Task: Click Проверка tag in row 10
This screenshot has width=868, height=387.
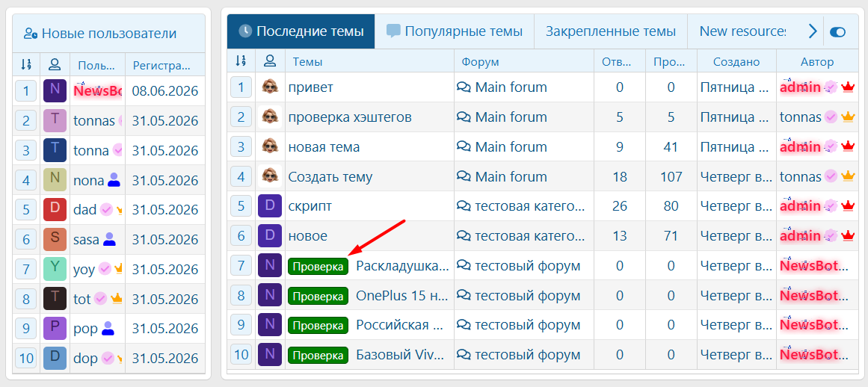Action: tap(318, 354)
